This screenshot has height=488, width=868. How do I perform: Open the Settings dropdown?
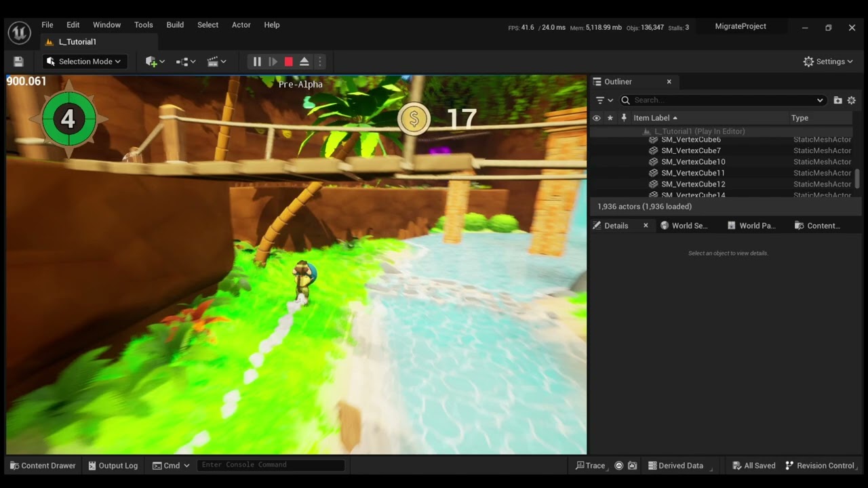pos(828,62)
